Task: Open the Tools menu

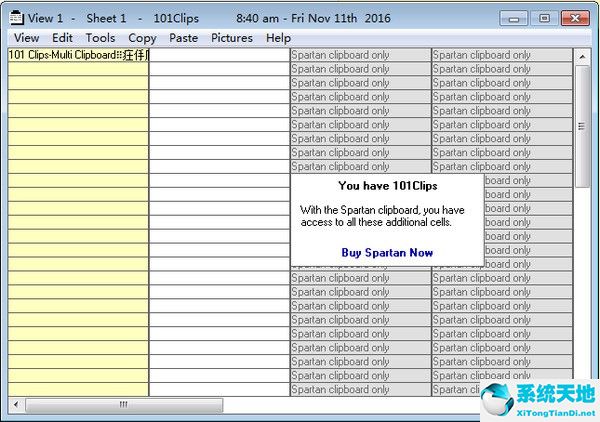Action: pos(100,38)
